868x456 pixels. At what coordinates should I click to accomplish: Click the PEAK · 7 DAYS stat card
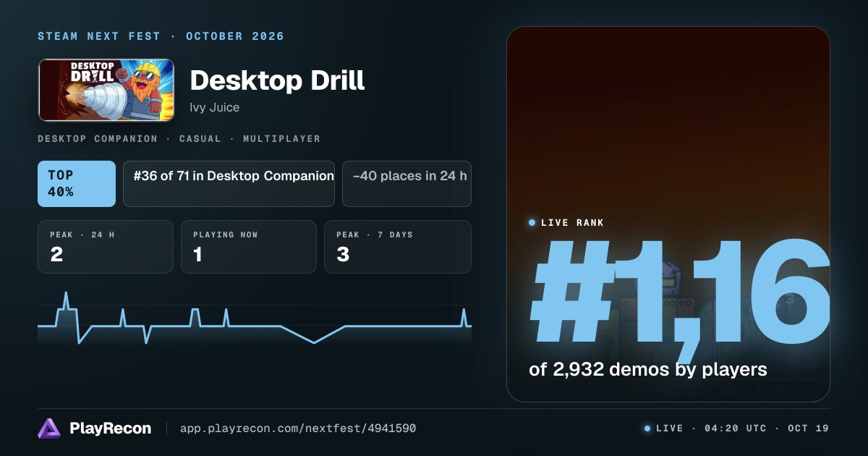tap(398, 247)
